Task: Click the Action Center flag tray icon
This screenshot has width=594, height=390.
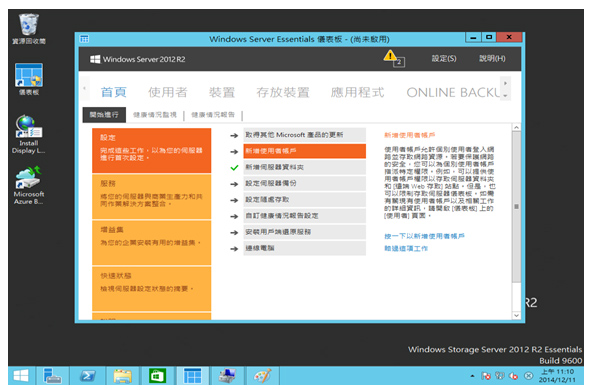Action: pyautogui.click(x=486, y=376)
